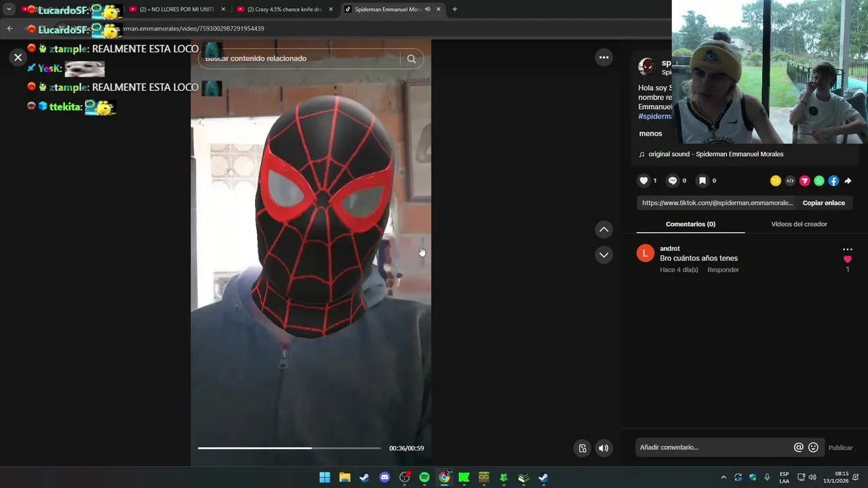Mute the Spiderman tab audio icon
Image resolution: width=868 pixels, height=488 pixels.
click(427, 9)
